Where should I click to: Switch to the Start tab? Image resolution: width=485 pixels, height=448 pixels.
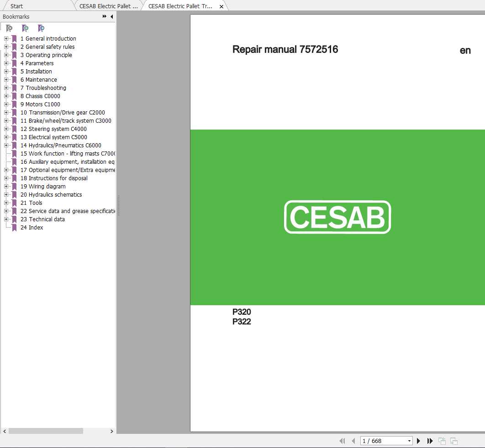coord(17,6)
